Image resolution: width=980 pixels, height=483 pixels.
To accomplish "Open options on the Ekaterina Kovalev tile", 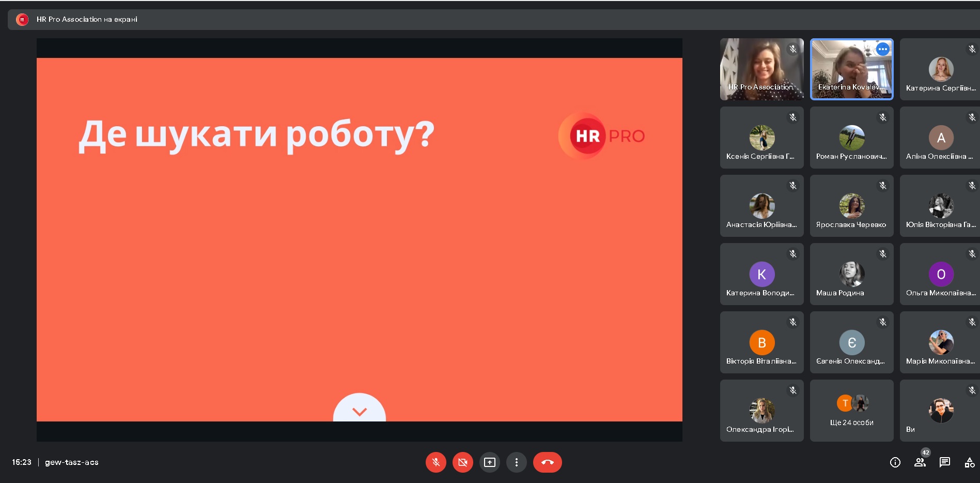I will tap(882, 49).
